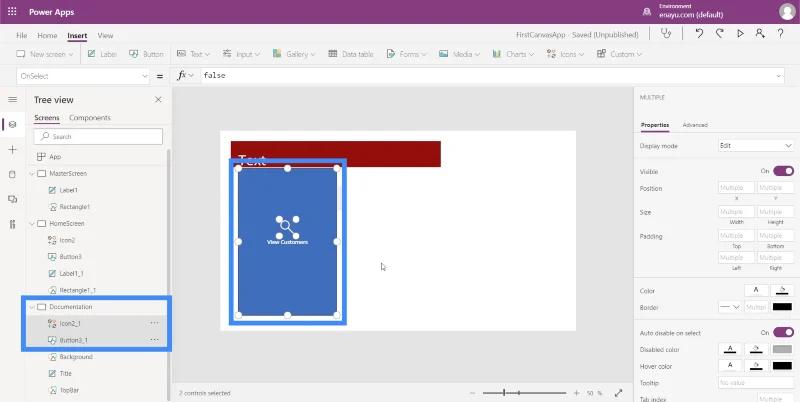Screen dimensions: 800x402
Task: Open the Media dropdown in ribbon
Action: pyautogui.click(x=459, y=54)
